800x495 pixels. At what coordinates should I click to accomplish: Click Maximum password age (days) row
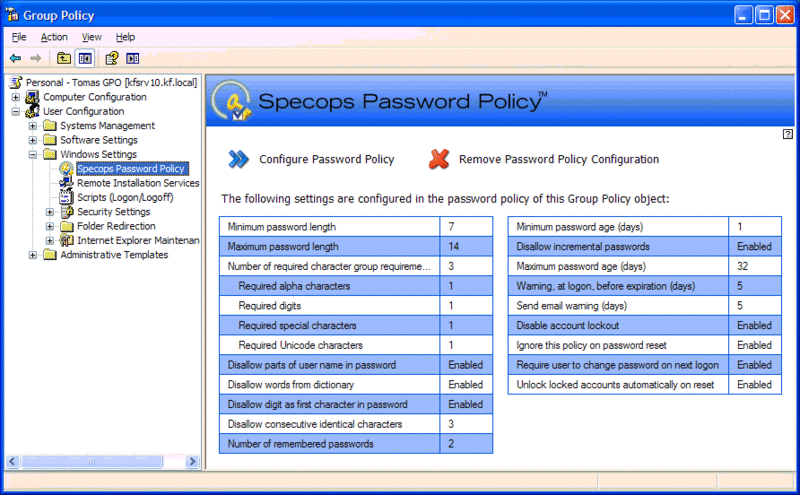click(644, 266)
